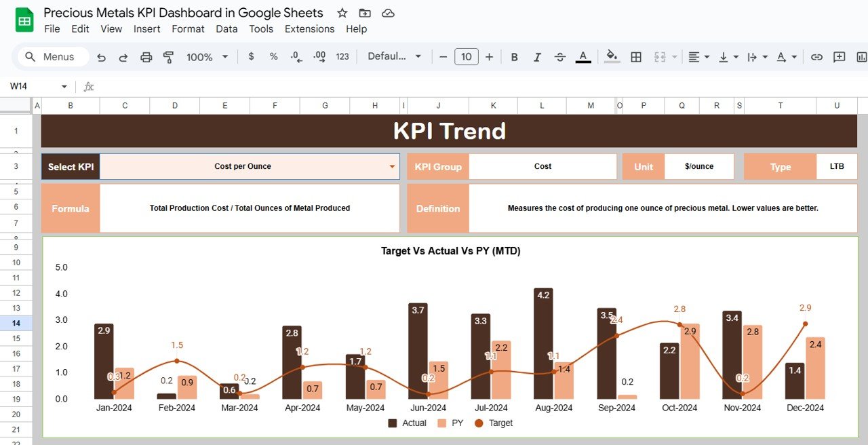Click the Insert comment icon
The image size is (868, 445).
click(839, 57)
